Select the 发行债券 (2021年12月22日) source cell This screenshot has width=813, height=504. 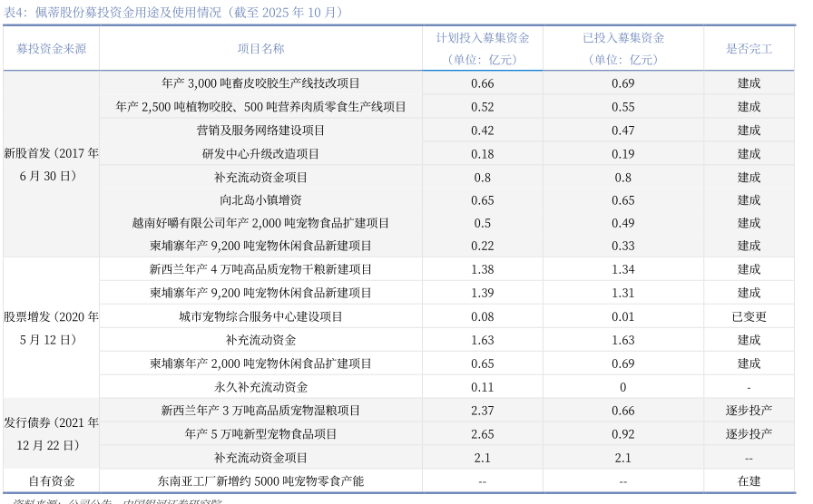tap(51, 434)
